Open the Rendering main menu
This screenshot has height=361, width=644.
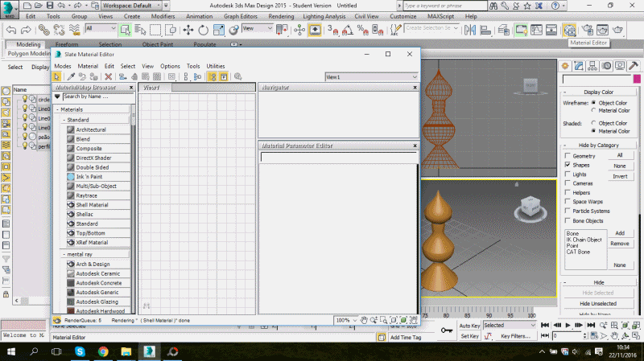[281, 16]
